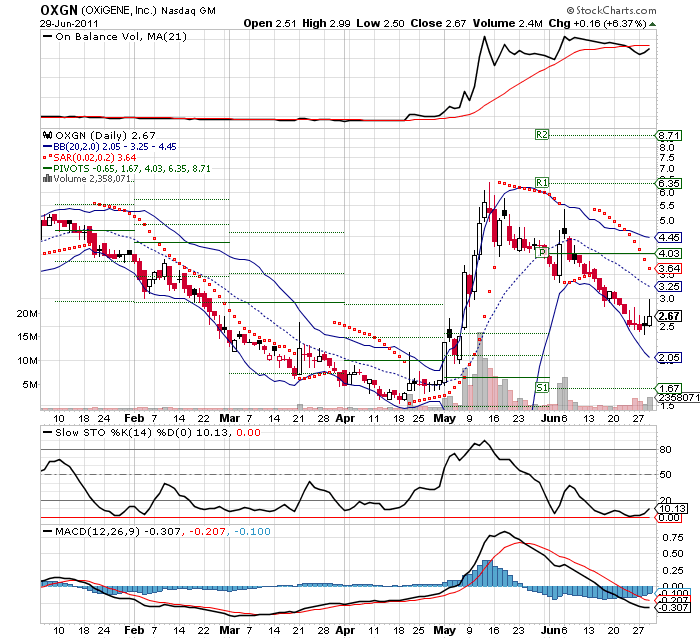Click the 10M volume axis label
This screenshot has height=639, width=700.
(x=27, y=360)
